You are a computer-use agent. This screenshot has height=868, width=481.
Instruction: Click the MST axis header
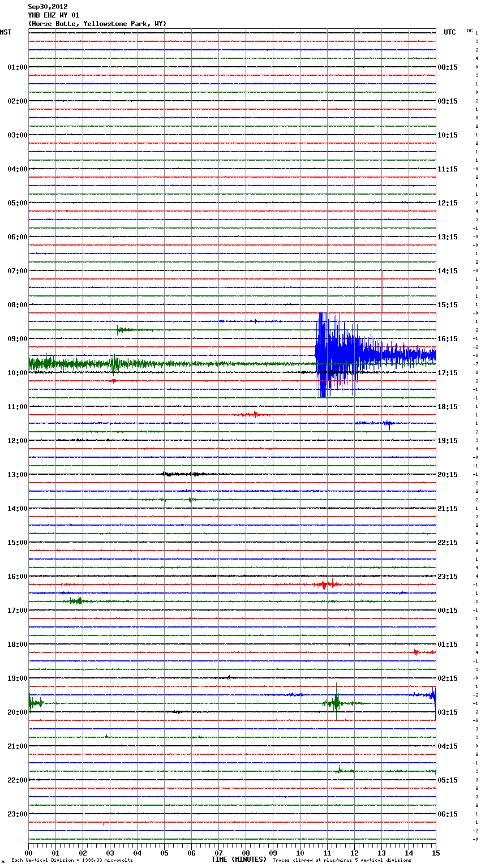tap(6, 32)
